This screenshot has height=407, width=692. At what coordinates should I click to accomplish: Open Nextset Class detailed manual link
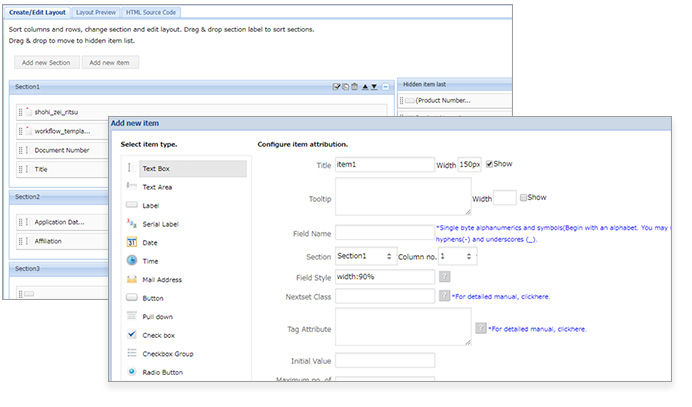point(501,297)
